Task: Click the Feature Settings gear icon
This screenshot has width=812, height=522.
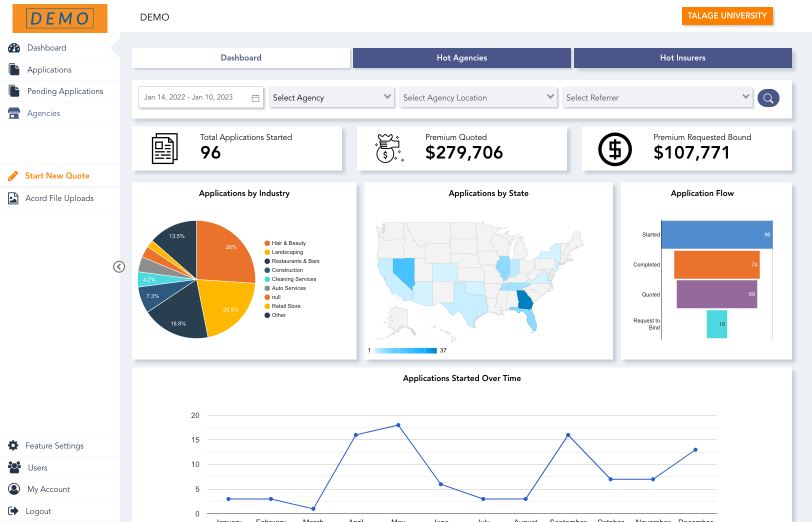Action: tap(13, 445)
